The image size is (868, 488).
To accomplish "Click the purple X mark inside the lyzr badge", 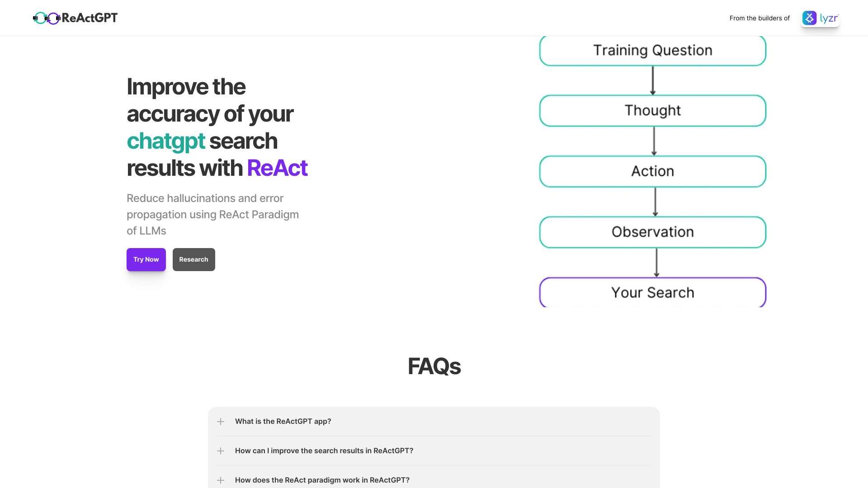I will [x=810, y=18].
